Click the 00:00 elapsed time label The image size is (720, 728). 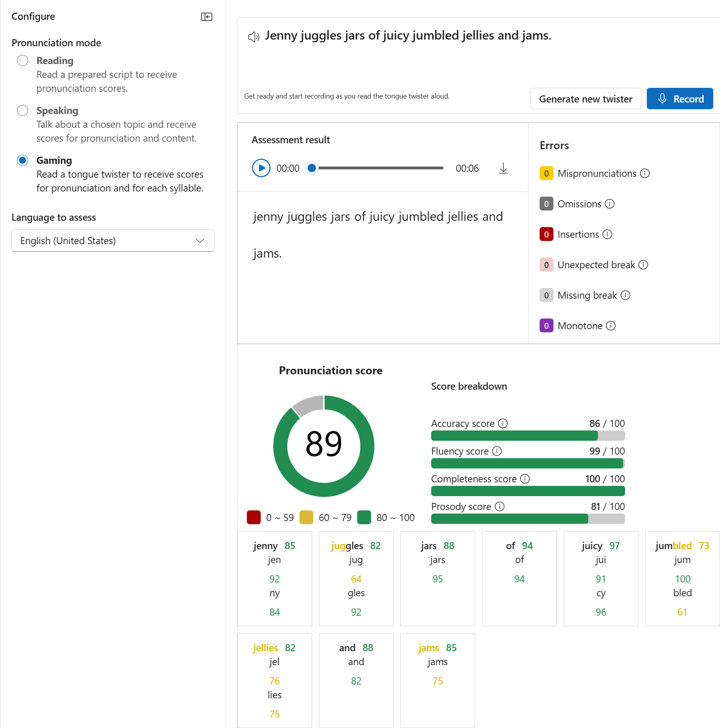click(x=288, y=169)
